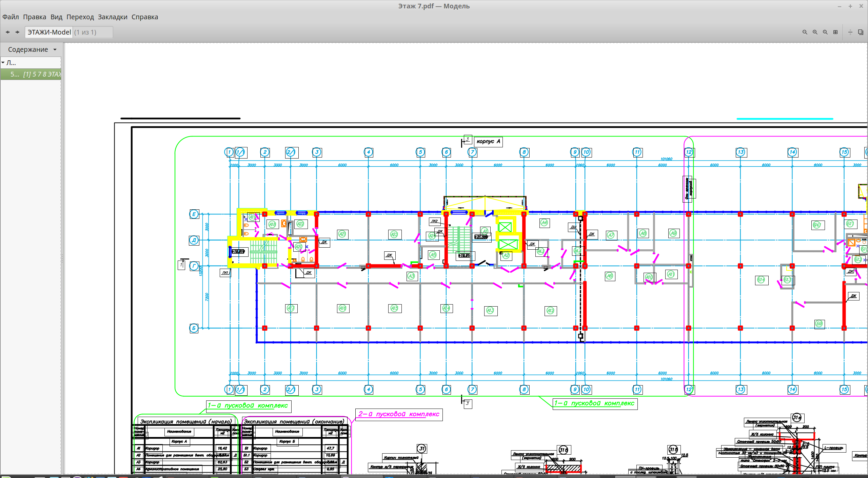Click the zoom out magnifier icon
Image resolution: width=868 pixels, height=478 pixels.
[x=805, y=32]
